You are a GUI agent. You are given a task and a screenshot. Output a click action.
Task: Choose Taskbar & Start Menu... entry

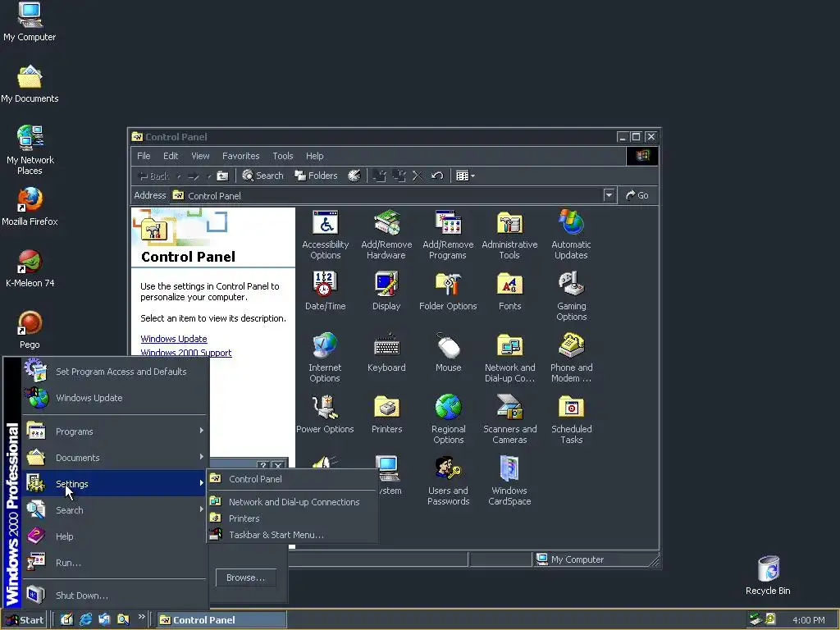tap(292, 535)
